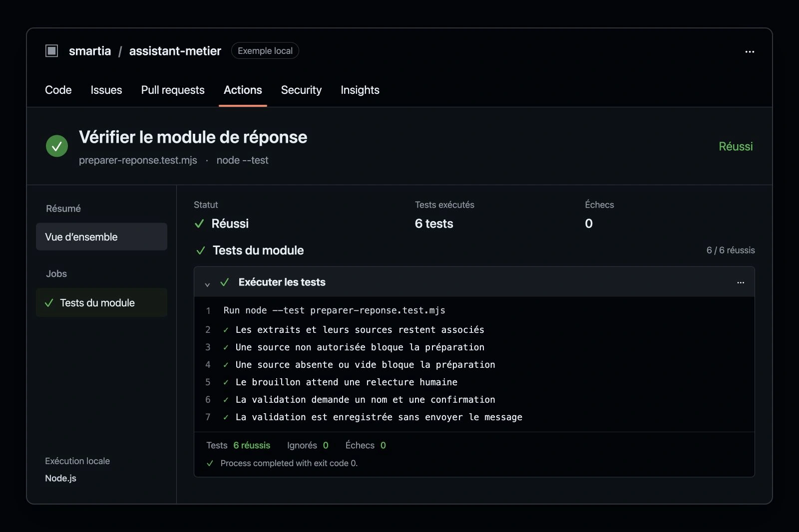Click the 6 / 6 réussis summary
Image resolution: width=799 pixels, height=532 pixels.
(731, 251)
